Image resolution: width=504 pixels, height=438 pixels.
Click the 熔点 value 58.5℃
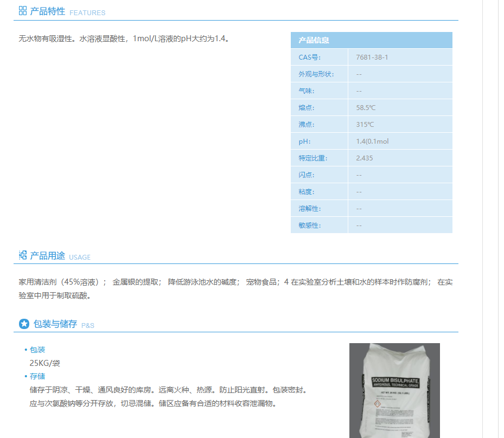(366, 107)
